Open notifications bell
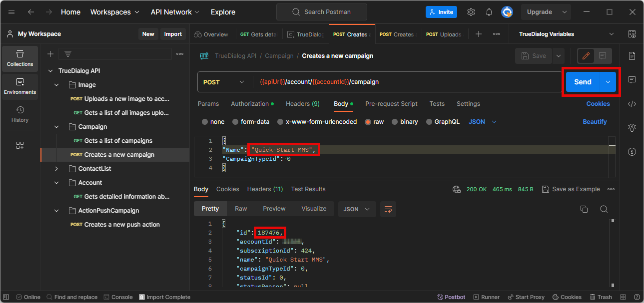The width and height of the screenshot is (644, 303). click(x=489, y=12)
